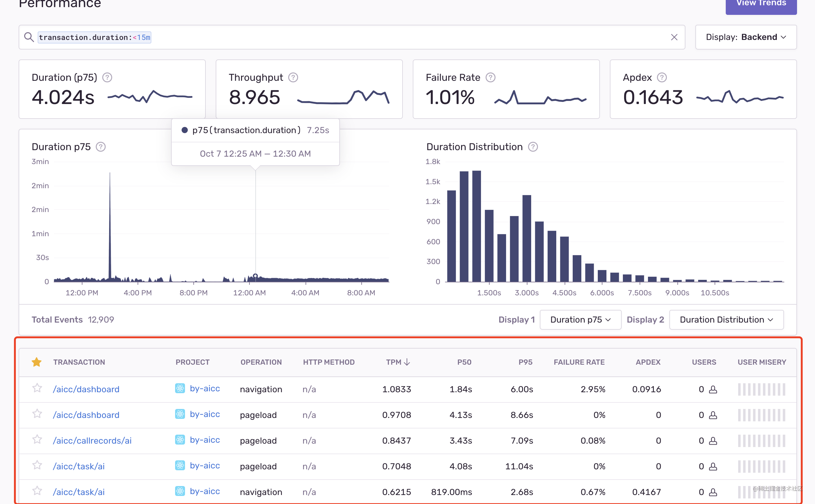The width and height of the screenshot is (815, 504).
Task: Click the 819.00ms P50 cell
Action: point(452,492)
